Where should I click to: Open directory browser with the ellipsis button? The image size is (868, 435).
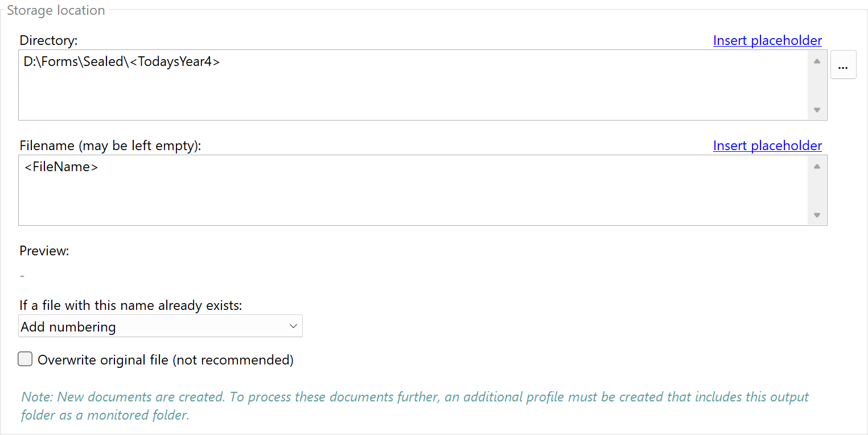coord(843,64)
